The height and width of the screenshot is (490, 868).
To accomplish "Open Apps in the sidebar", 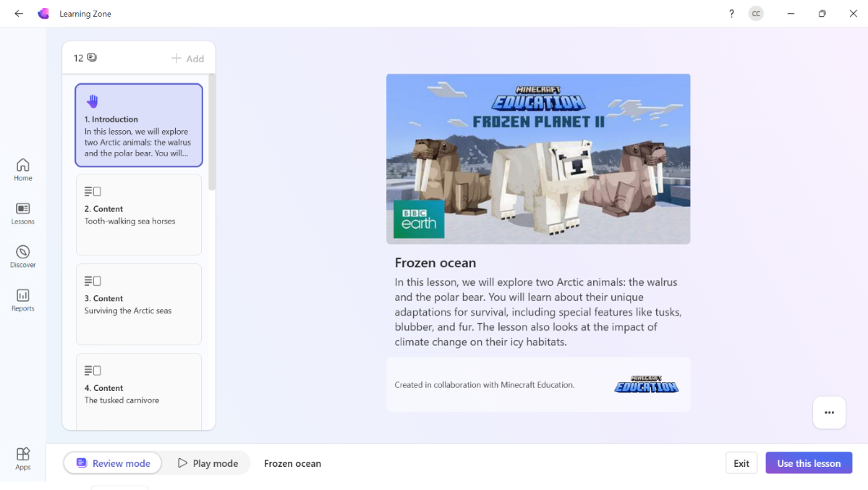I will point(23,459).
